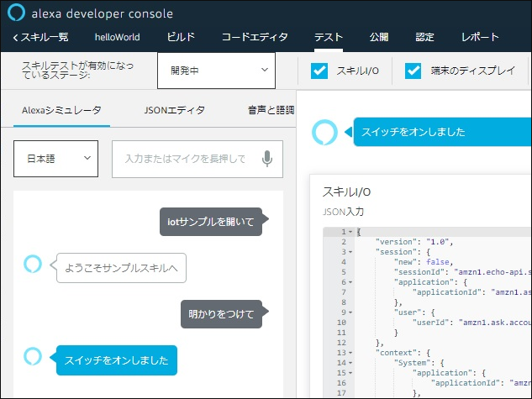Click Alexa avatar beside left スイッチをオンしました bubble
Screen dimensions: 532x399
pos(33,356)
